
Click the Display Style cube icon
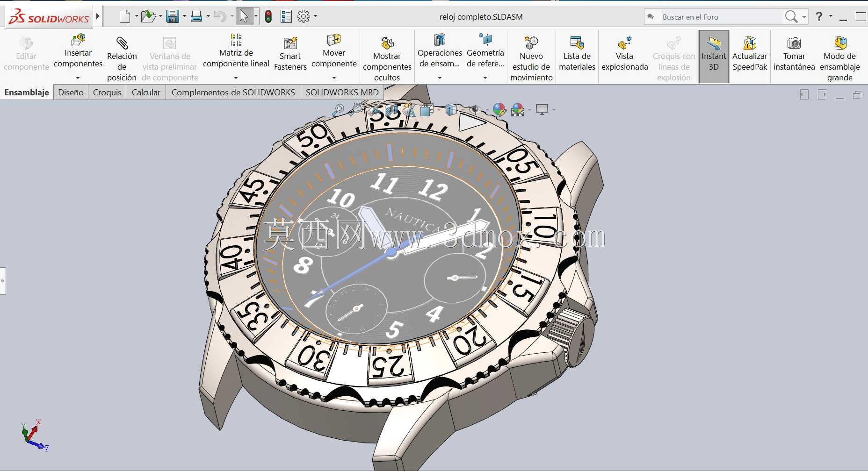(x=451, y=110)
